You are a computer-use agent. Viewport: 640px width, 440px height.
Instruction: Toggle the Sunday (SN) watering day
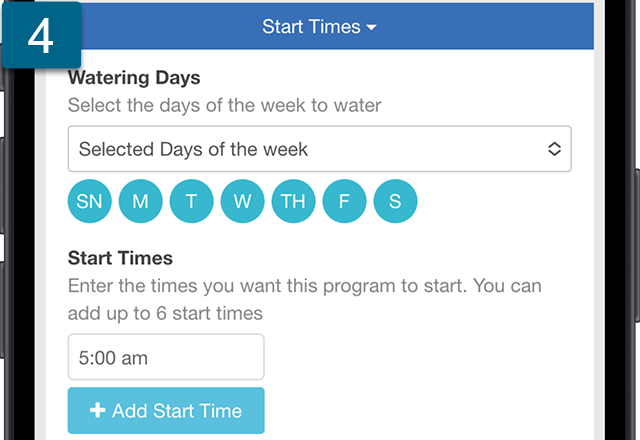[x=89, y=201]
